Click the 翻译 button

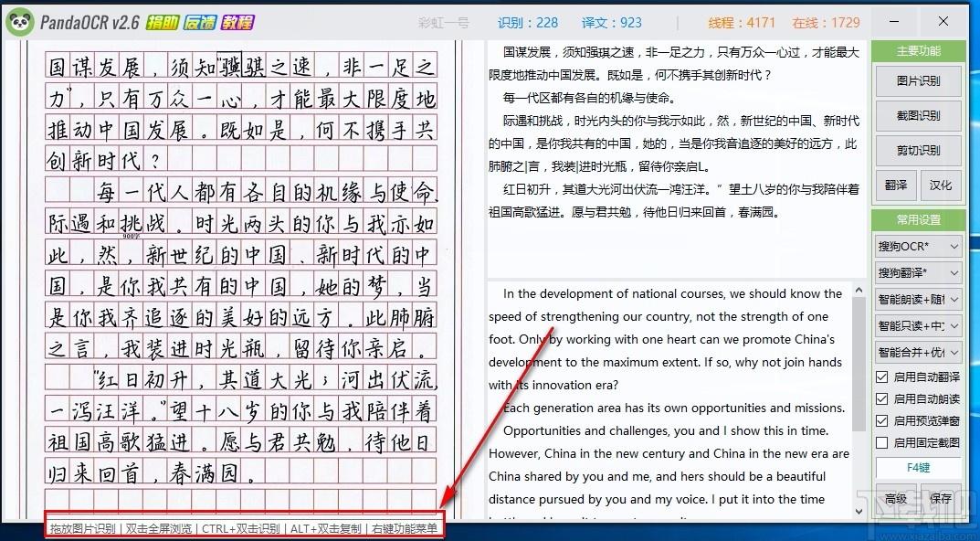[896, 186]
